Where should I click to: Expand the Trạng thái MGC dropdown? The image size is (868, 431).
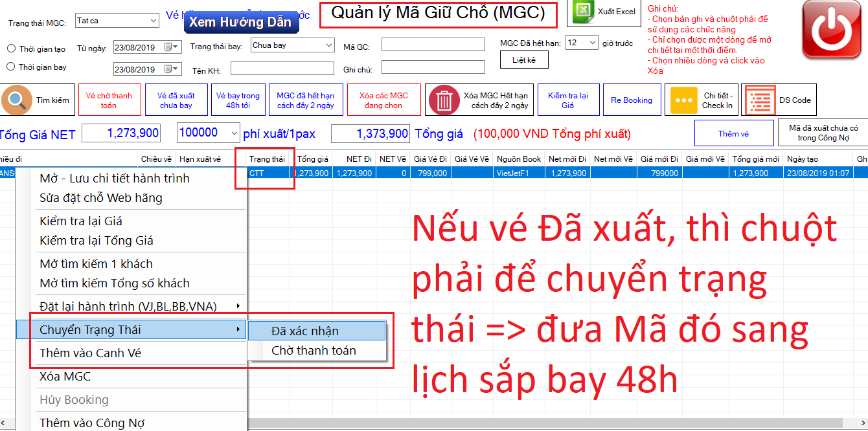point(153,21)
